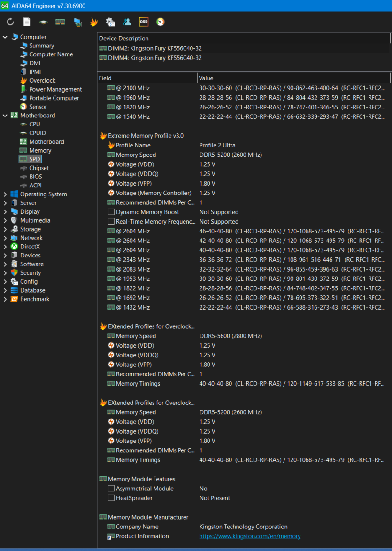Screen dimensions: 392x551
Task: Open the Chipset tree item
Action: click(39, 168)
